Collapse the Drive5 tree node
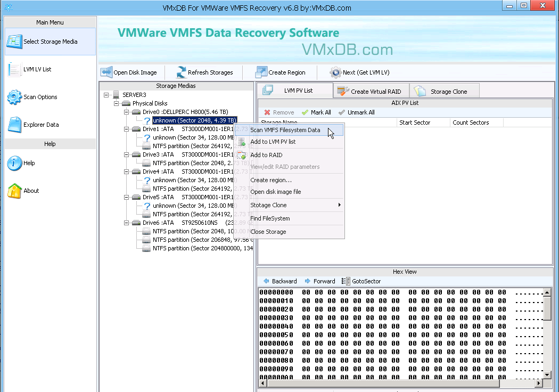This screenshot has height=392, width=559. click(x=126, y=197)
